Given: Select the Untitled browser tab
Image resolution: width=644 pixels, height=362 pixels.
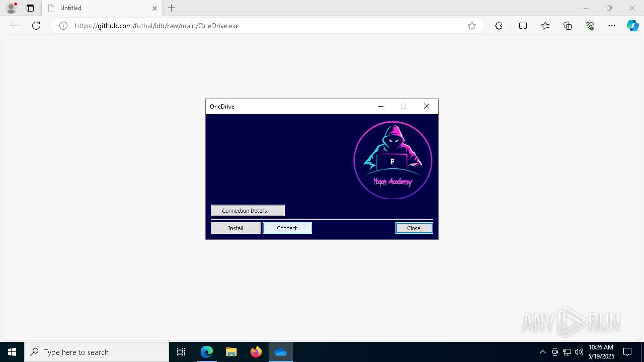Looking at the screenshot, I should click(x=102, y=8).
